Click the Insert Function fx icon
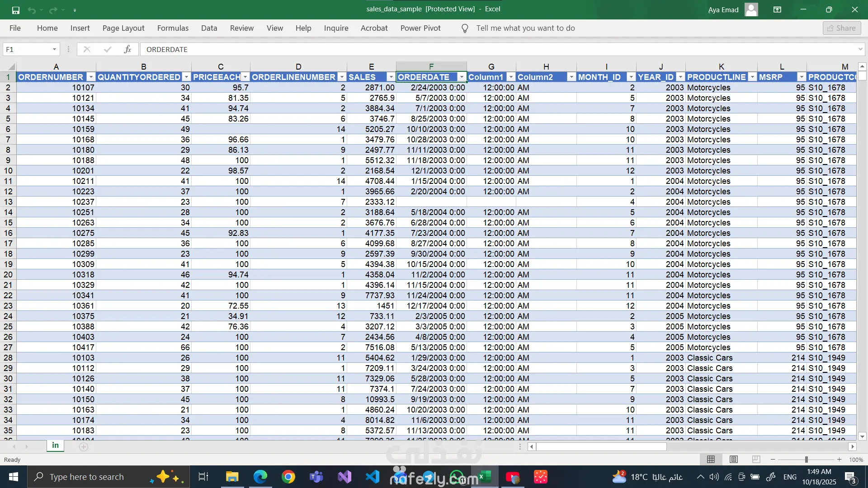Image resolution: width=868 pixels, height=488 pixels. tap(127, 49)
